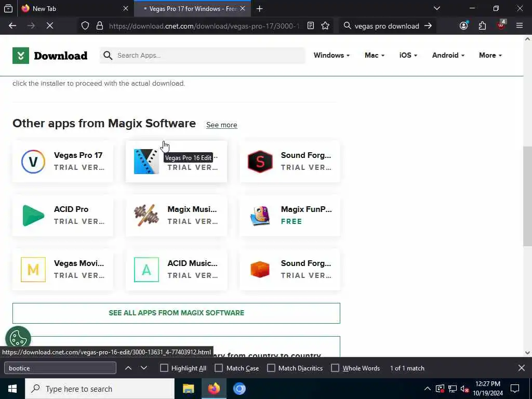
Task: Open the list all tabs dropdown
Action: (x=436, y=8)
